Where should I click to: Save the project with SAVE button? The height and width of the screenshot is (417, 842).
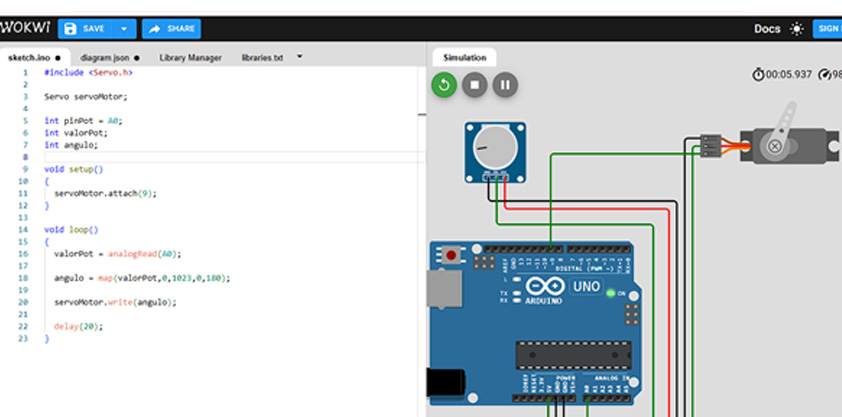tap(86, 28)
